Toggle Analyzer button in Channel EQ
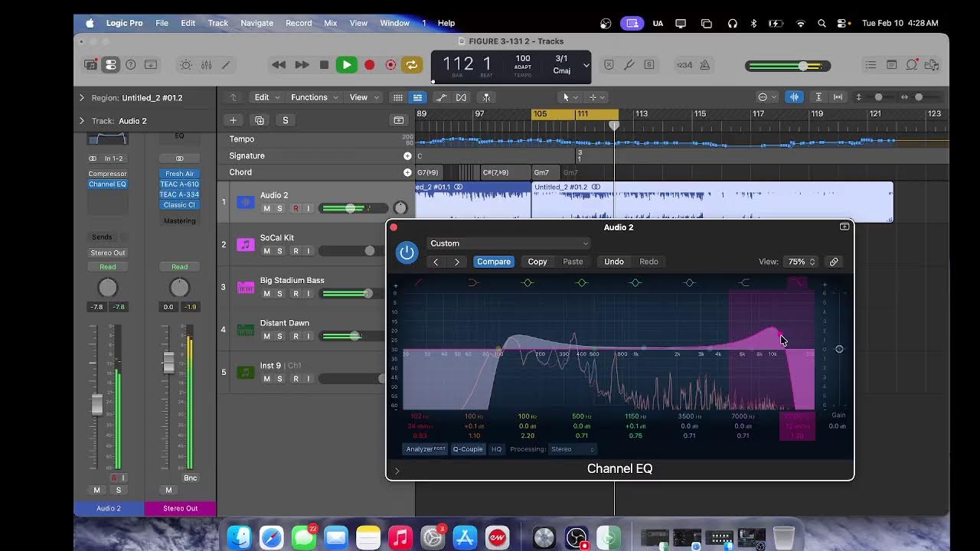Screen dimensions: 980x551 (426, 449)
